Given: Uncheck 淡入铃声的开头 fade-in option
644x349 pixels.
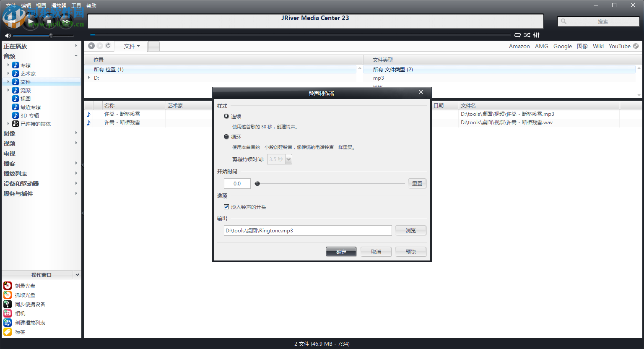Looking at the screenshot, I should pos(226,206).
